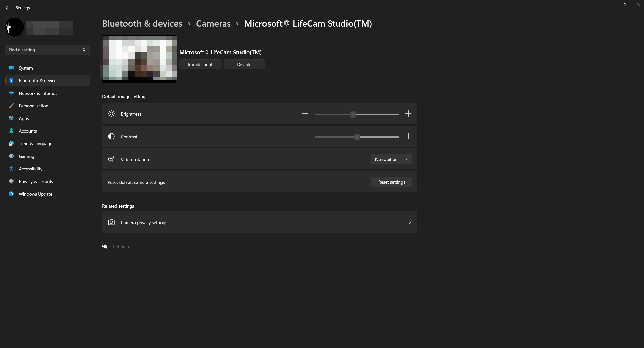Click the Gaming controller icon
644x348 pixels.
click(11, 156)
